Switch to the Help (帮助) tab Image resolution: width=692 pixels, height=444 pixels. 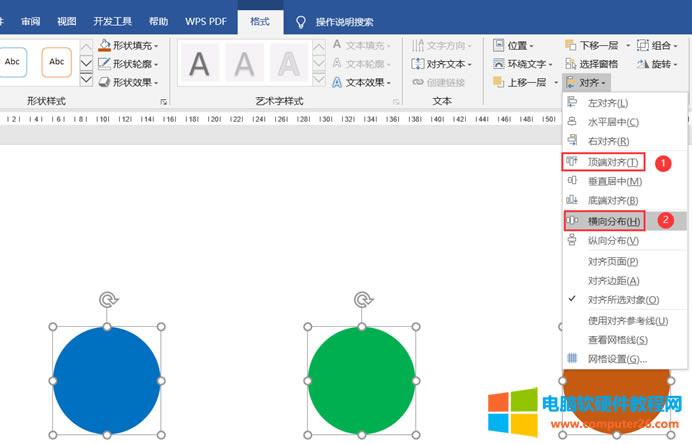(158, 21)
